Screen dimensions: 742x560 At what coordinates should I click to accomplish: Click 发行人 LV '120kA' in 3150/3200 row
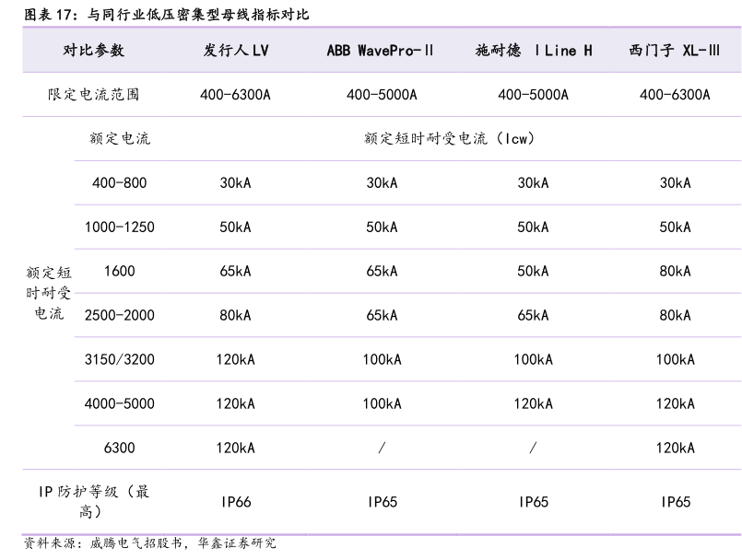[x=235, y=359]
